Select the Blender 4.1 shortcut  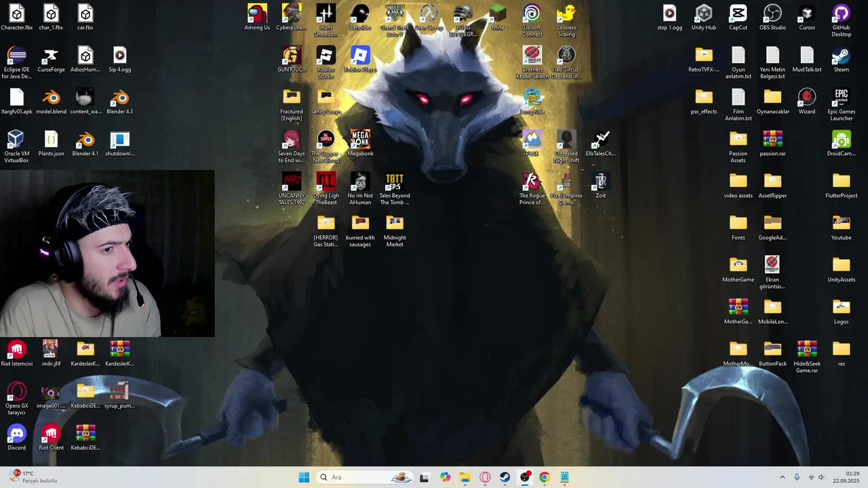point(85,144)
